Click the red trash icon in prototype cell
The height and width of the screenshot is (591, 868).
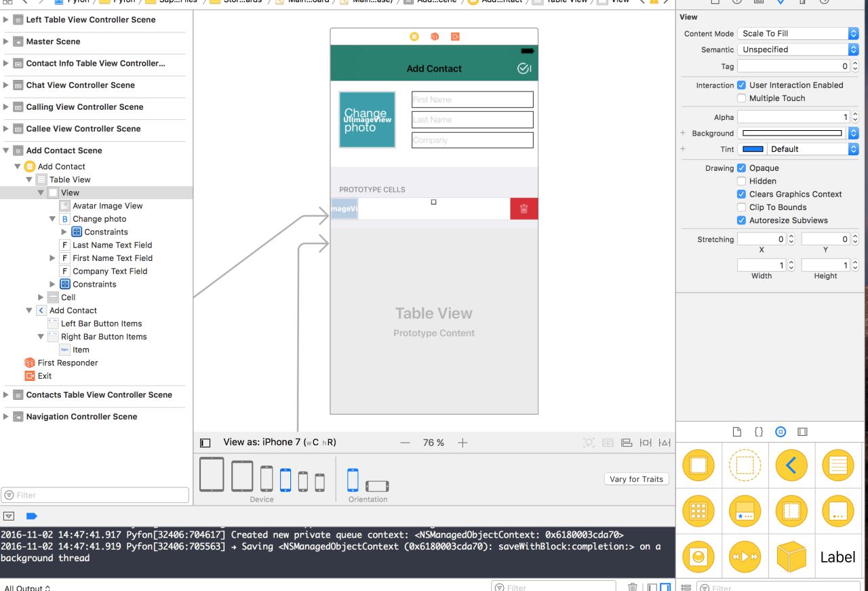click(524, 209)
